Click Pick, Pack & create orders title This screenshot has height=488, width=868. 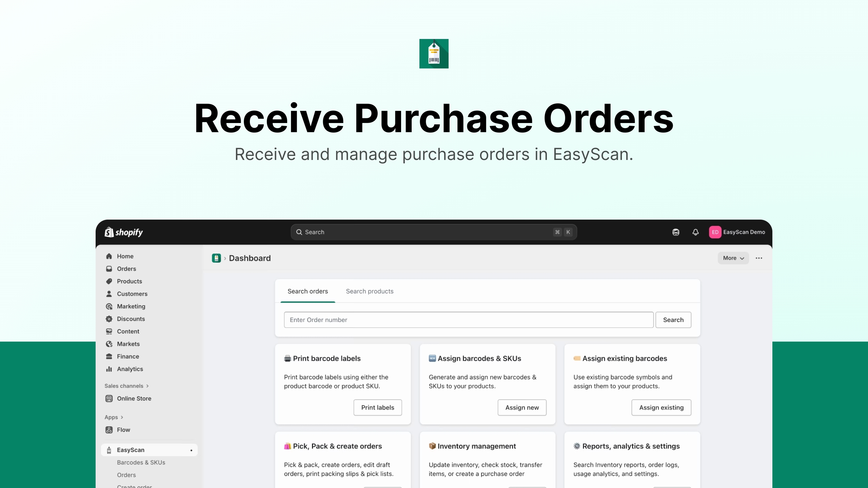337,446
